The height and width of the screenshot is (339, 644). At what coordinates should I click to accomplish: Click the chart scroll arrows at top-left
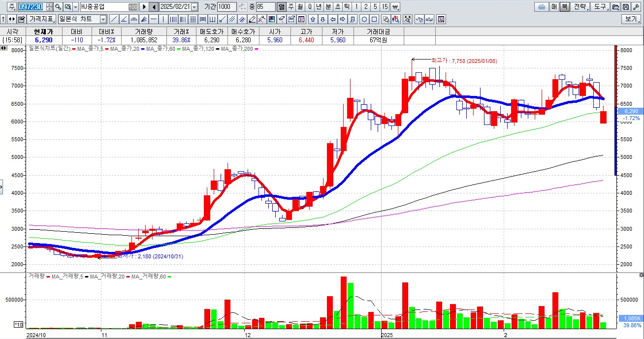[x=4, y=48]
